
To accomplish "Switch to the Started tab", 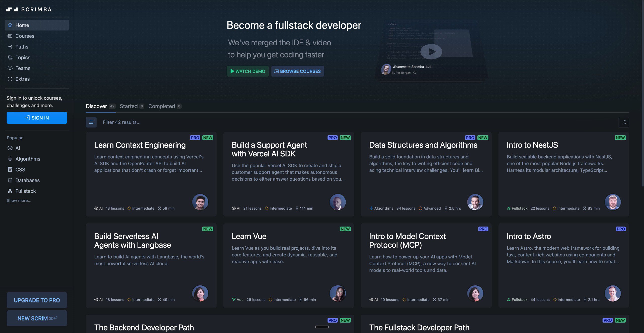I will (x=129, y=106).
